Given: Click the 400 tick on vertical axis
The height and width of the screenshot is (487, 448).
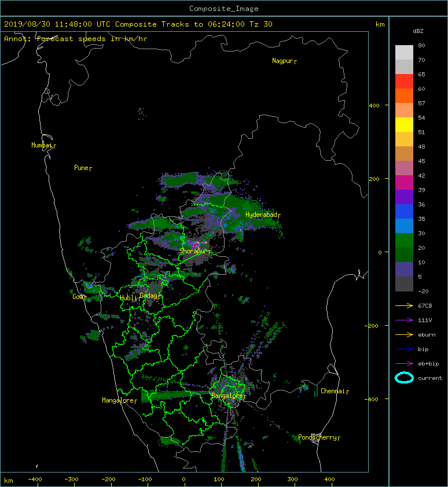Looking at the screenshot, I should 374,106.
